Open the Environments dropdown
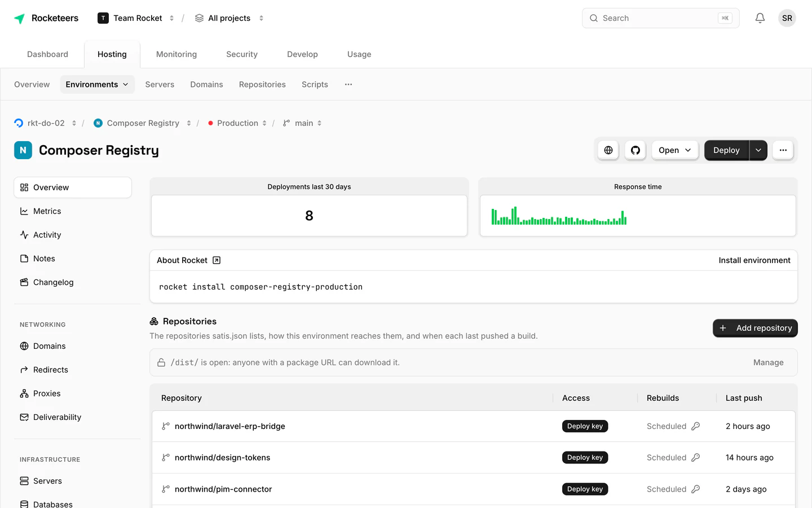The width and height of the screenshot is (812, 508). 97,85
